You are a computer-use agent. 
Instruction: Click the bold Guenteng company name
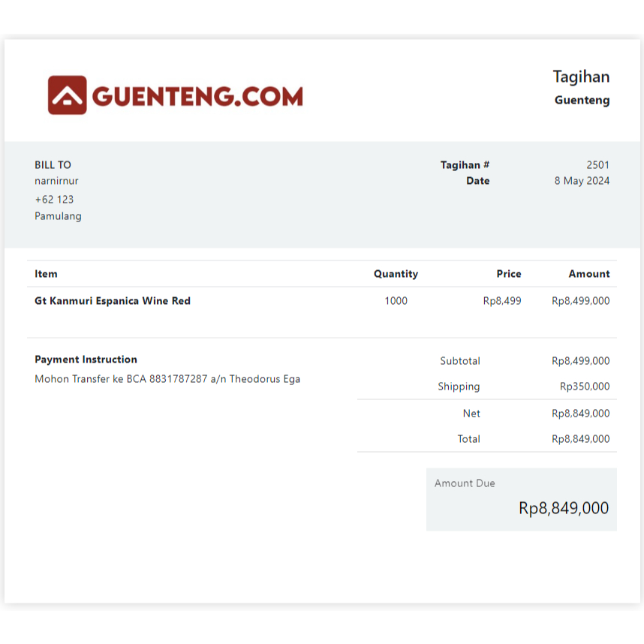(x=582, y=100)
